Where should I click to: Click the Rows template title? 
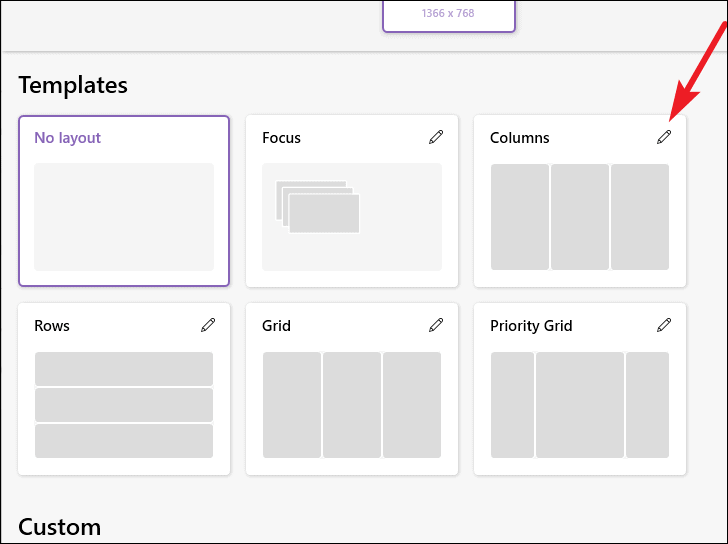(52, 326)
